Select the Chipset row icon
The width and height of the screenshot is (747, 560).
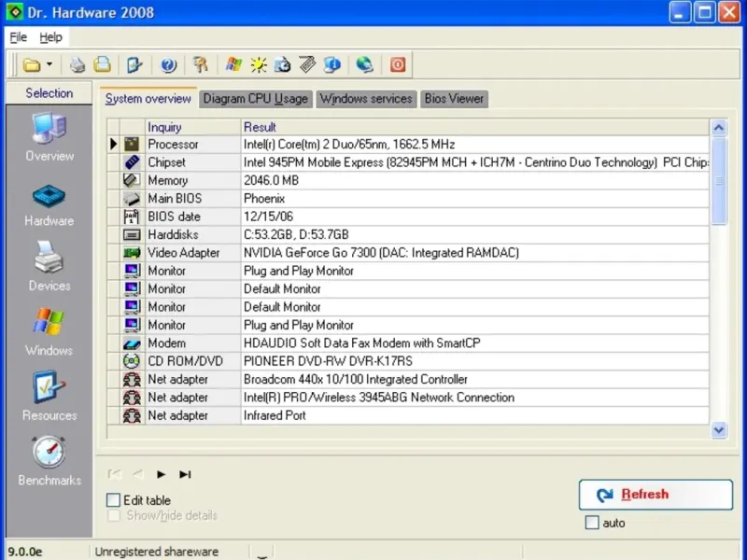coord(132,162)
